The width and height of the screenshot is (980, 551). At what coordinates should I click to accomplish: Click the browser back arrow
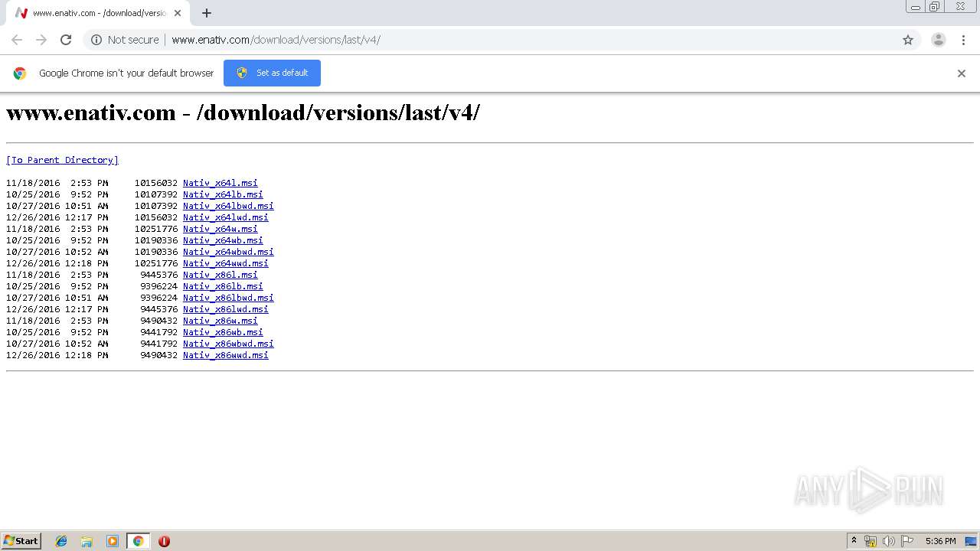click(17, 40)
